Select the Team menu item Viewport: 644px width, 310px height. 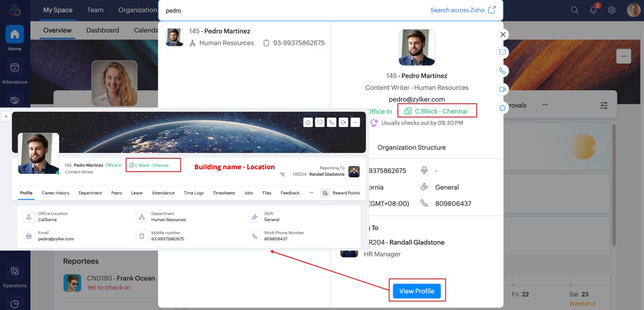click(95, 10)
